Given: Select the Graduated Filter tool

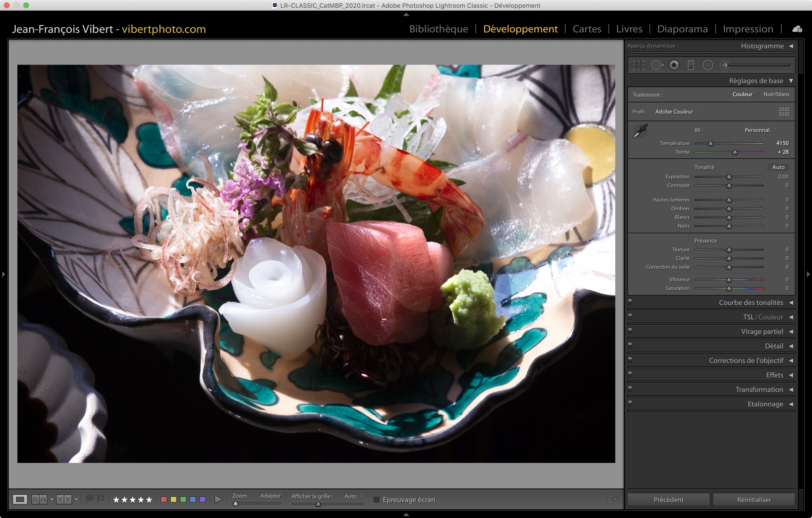Looking at the screenshot, I should (691, 65).
